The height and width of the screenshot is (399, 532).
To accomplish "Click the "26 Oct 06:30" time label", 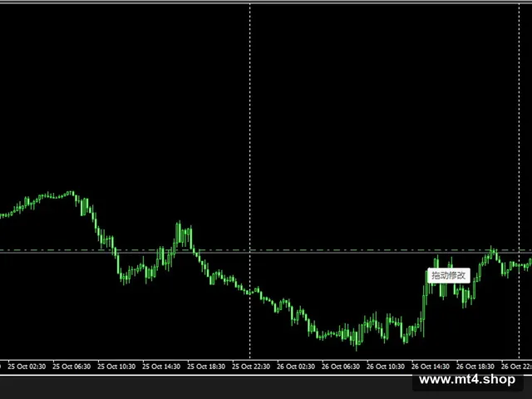I will [x=341, y=367].
